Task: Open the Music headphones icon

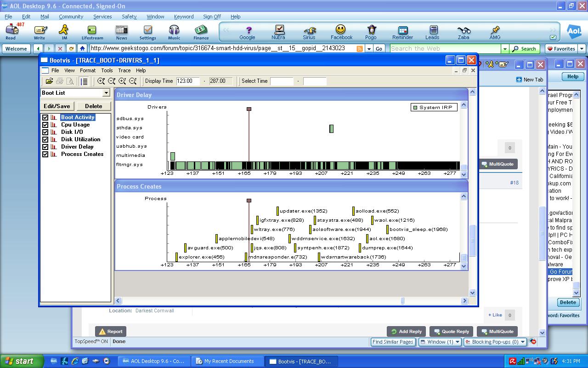Action: 174,31
